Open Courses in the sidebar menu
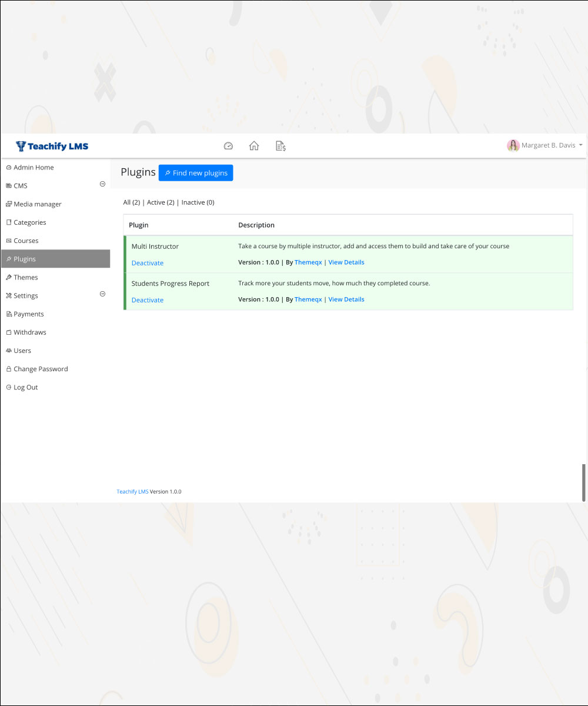The width and height of the screenshot is (588, 706). tap(26, 241)
